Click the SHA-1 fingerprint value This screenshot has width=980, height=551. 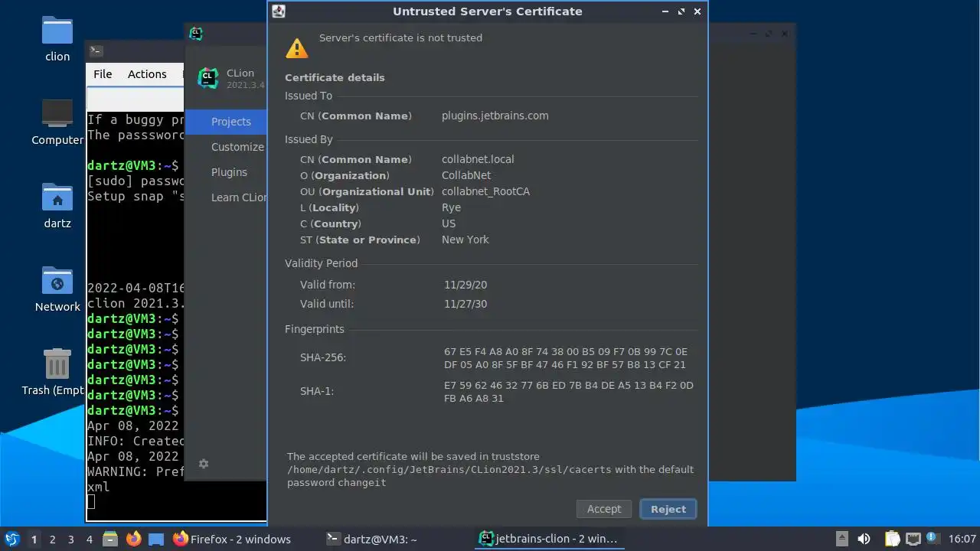point(569,392)
